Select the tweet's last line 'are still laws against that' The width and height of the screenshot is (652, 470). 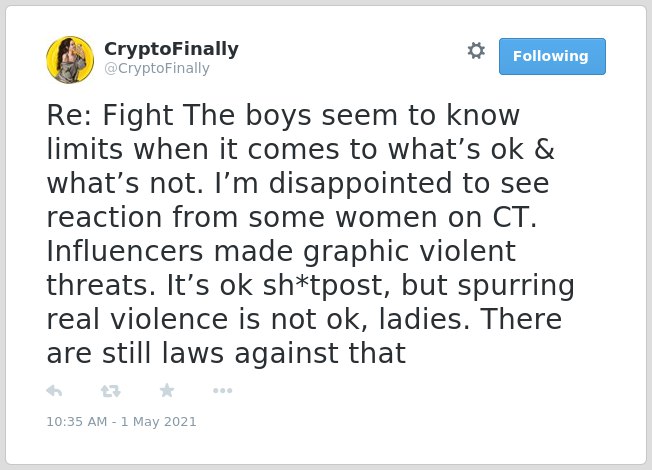tap(226, 354)
